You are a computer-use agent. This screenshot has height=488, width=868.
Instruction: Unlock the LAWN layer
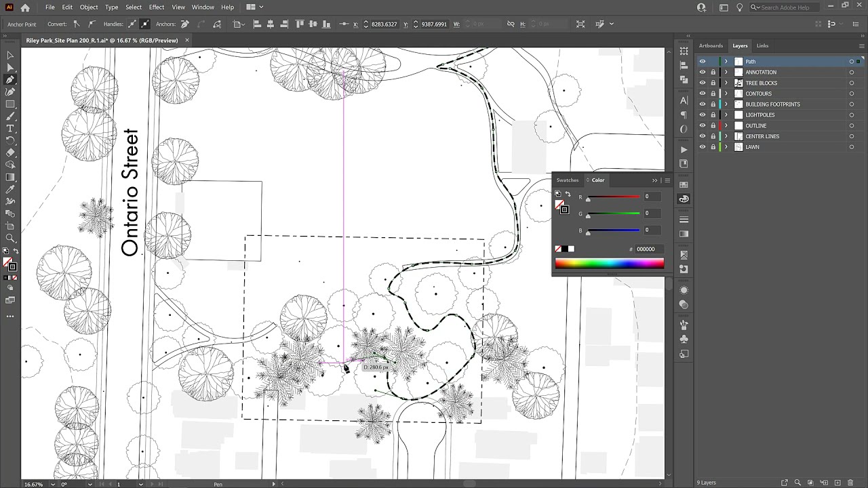[x=713, y=147]
